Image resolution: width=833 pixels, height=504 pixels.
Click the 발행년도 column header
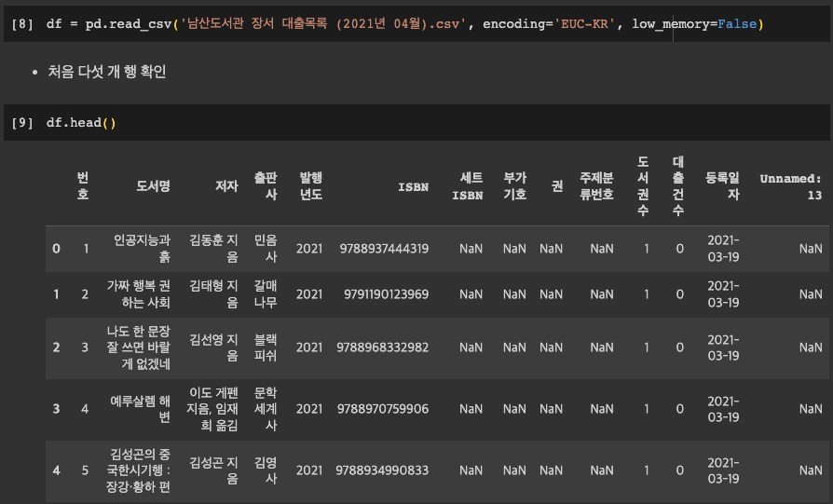click(311, 186)
